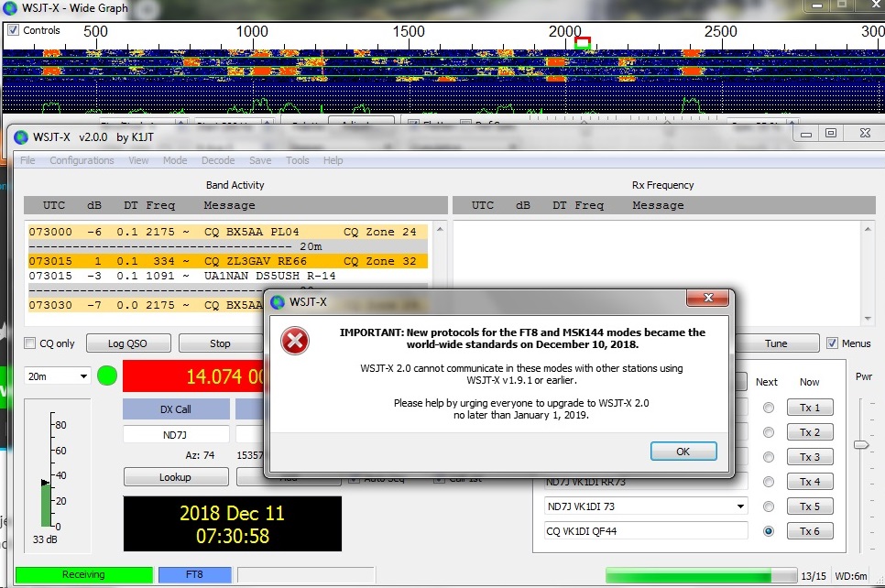Click the ND7J VK1DI RR73 message field
Viewport: 885px width, 588px height.
tap(646, 482)
